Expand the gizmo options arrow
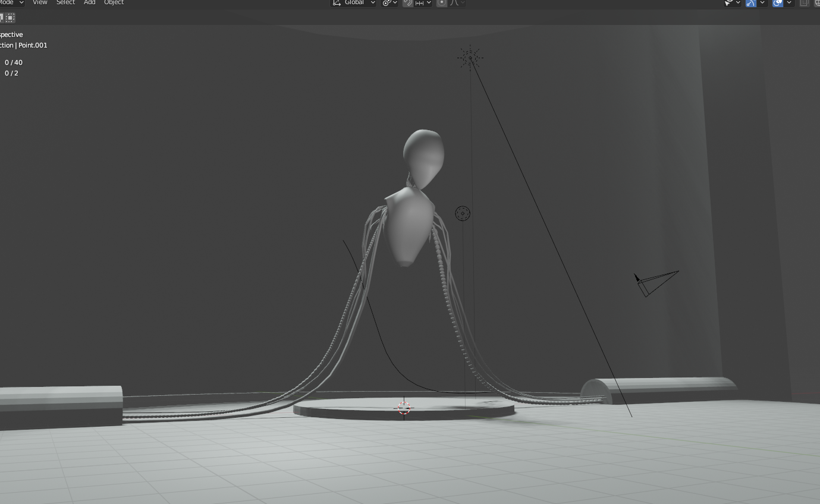The image size is (820, 504). click(x=762, y=3)
